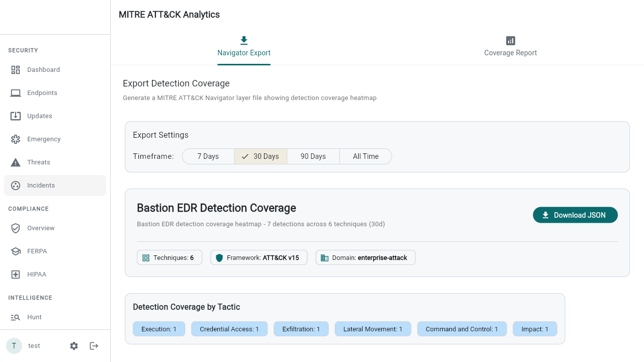Select the Endpoints icon in the sidebar
The height and width of the screenshot is (362, 644).
(x=16, y=93)
